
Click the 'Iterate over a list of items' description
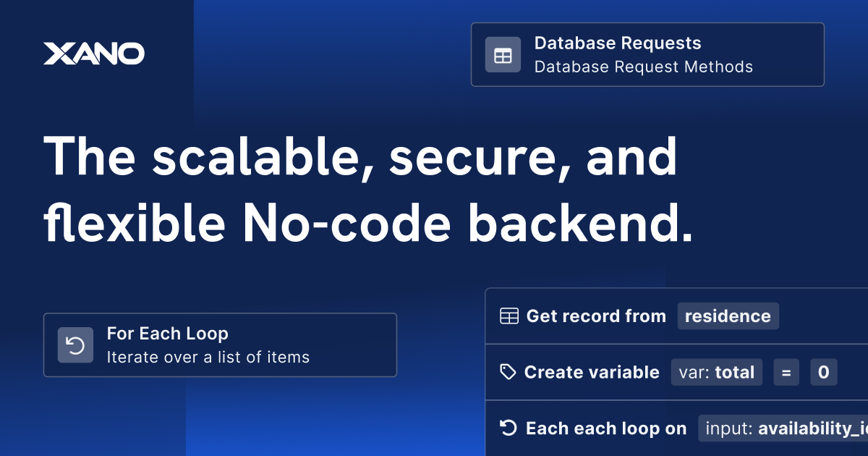pos(208,357)
